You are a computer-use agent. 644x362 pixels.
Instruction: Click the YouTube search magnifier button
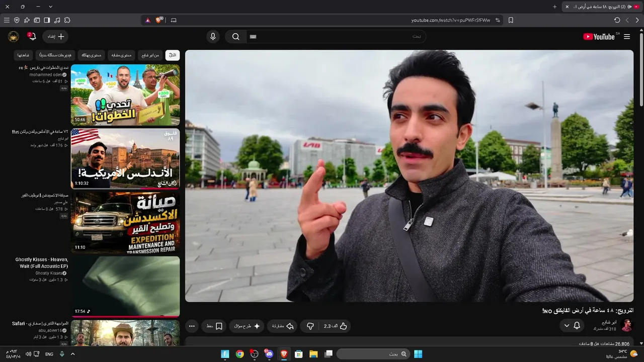pos(235,37)
